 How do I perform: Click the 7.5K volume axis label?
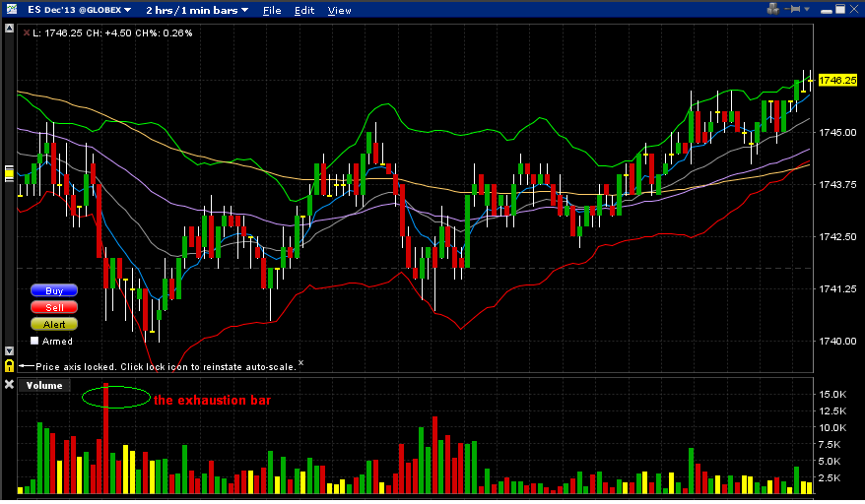(x=830, y=445)
